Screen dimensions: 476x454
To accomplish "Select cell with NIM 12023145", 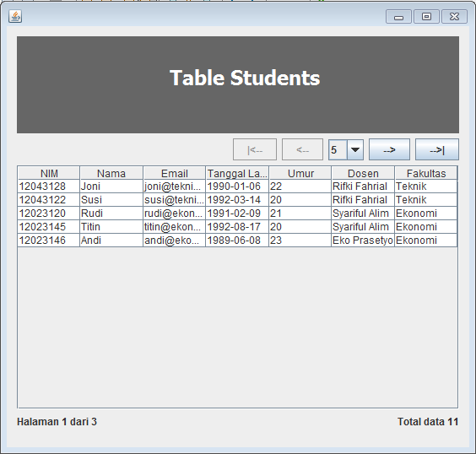I will 49,227.
